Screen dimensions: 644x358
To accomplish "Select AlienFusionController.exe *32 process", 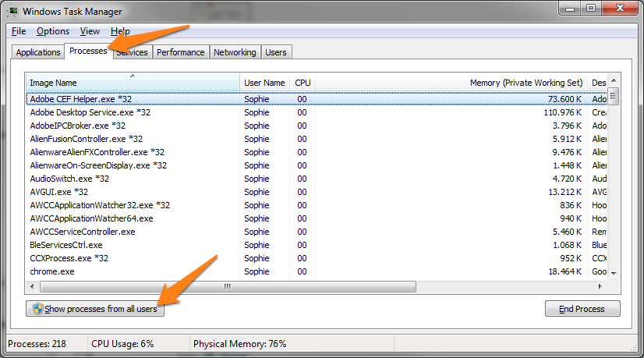I will (x=317, y=139).
